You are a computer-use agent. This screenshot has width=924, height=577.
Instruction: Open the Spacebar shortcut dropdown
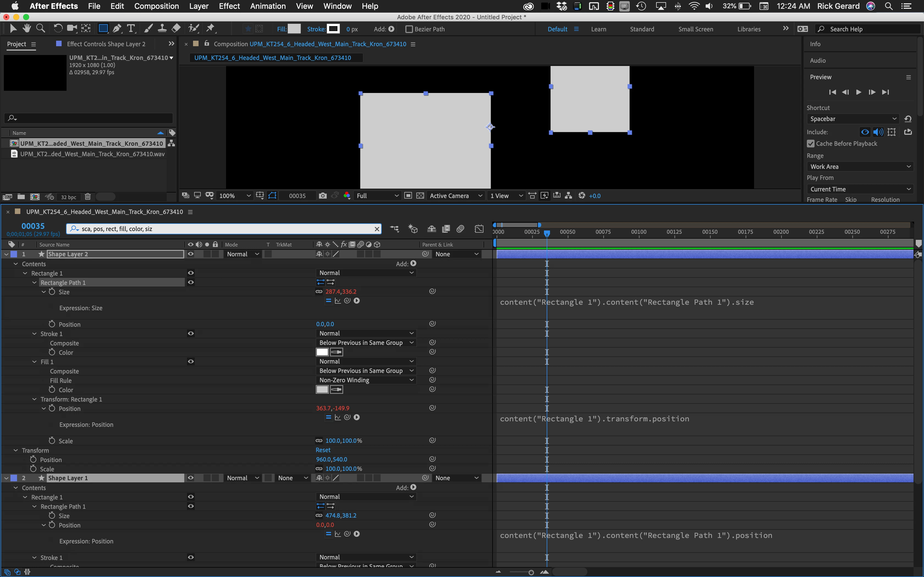pyautogui.click(x=853, y=119)
